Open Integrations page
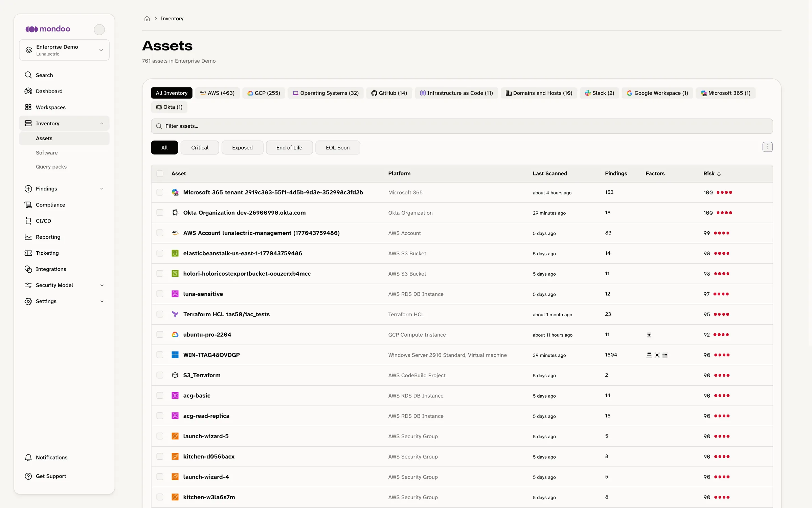Screen dimensions: 812x508 point(64,269)
